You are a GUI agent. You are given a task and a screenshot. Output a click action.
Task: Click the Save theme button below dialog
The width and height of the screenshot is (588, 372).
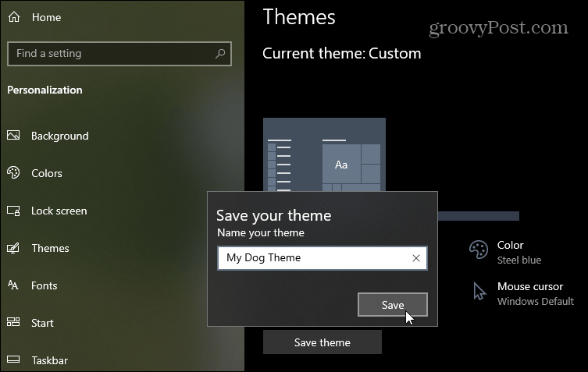pos(323,342)
